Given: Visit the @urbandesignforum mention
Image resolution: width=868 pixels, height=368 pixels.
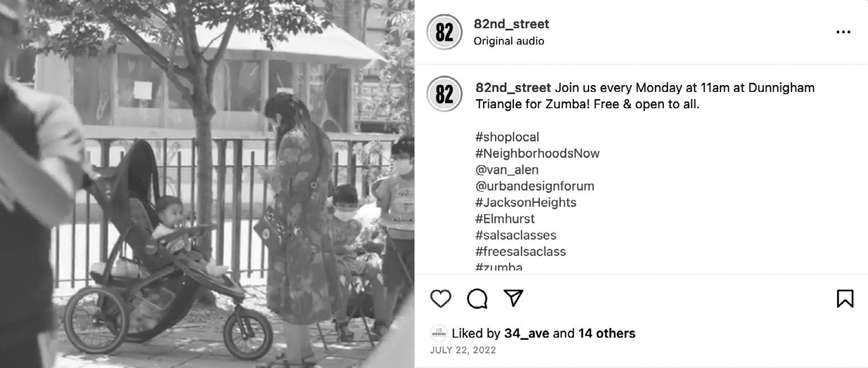Looking at the screenshot, I should (x=535, y=186).
